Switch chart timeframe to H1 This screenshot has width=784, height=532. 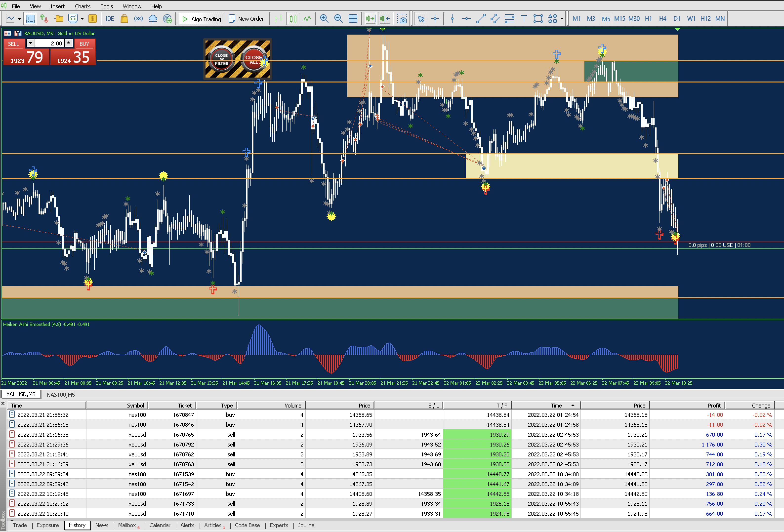pyautogui.click(x=648, y=19)
